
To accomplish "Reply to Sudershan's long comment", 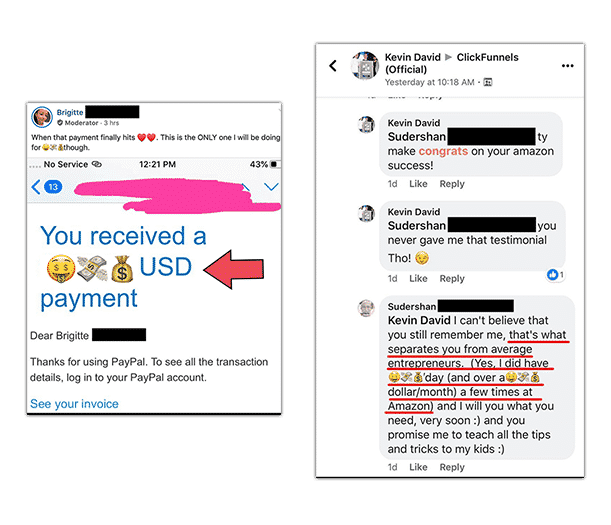I will (452, 467).
